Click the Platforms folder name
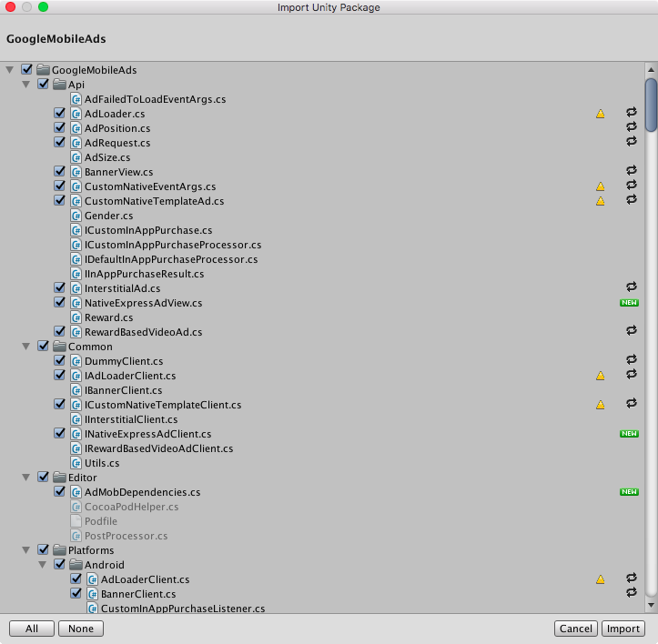This screenshot has height=644, width=658. (91, 550)
